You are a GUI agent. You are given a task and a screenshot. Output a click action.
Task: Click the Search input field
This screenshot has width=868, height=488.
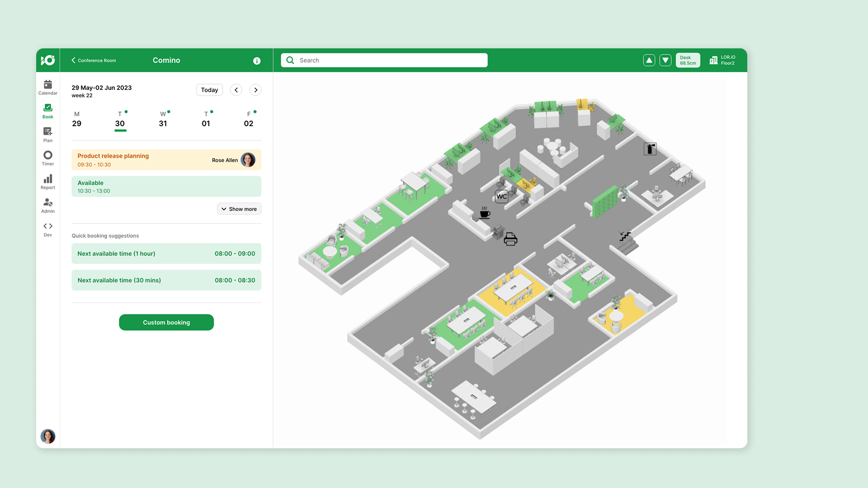tap(384, 60)
